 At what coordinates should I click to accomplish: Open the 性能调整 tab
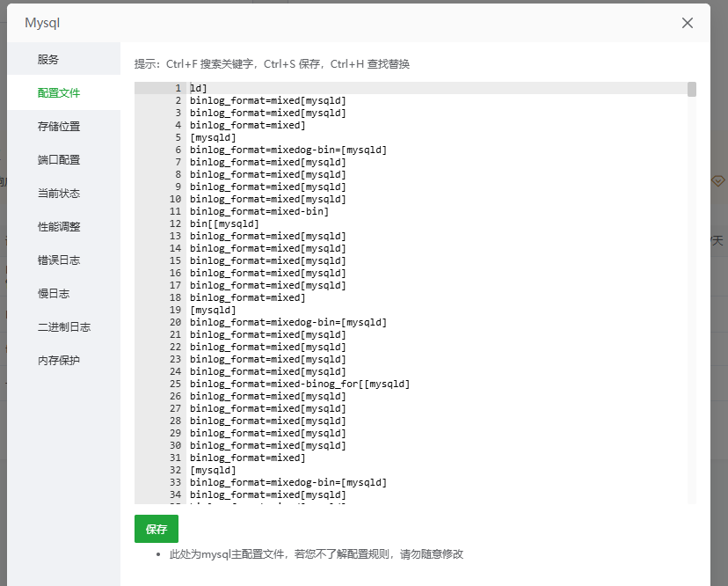(63, 227)
